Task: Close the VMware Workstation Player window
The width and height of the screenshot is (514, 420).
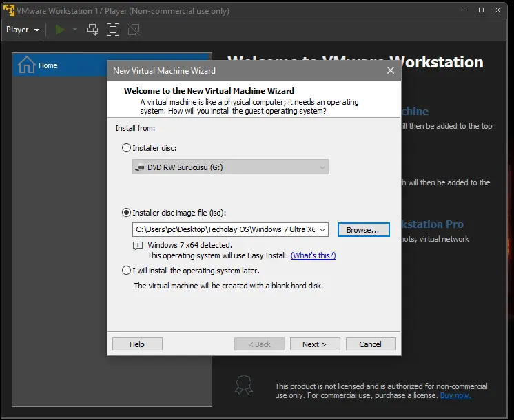Action: point(497,10)
